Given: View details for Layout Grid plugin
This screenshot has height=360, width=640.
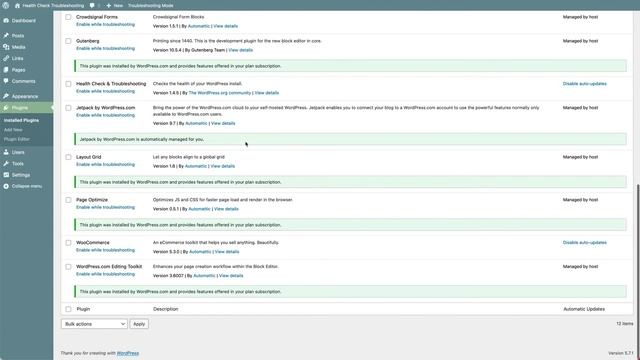Looking at the screenshot, I should coord(222,166).
